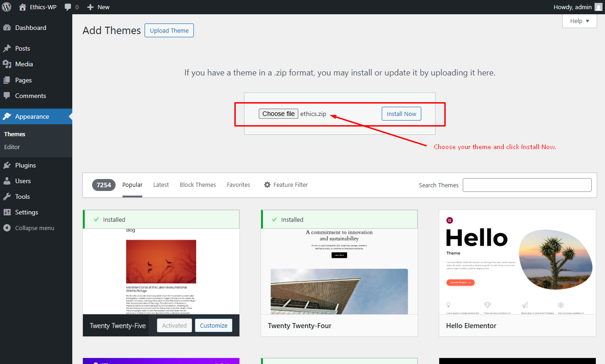The width and height of the screenshot is (605, 364).
Task: Open the Feature Filter link text
Action: point(291,185)
